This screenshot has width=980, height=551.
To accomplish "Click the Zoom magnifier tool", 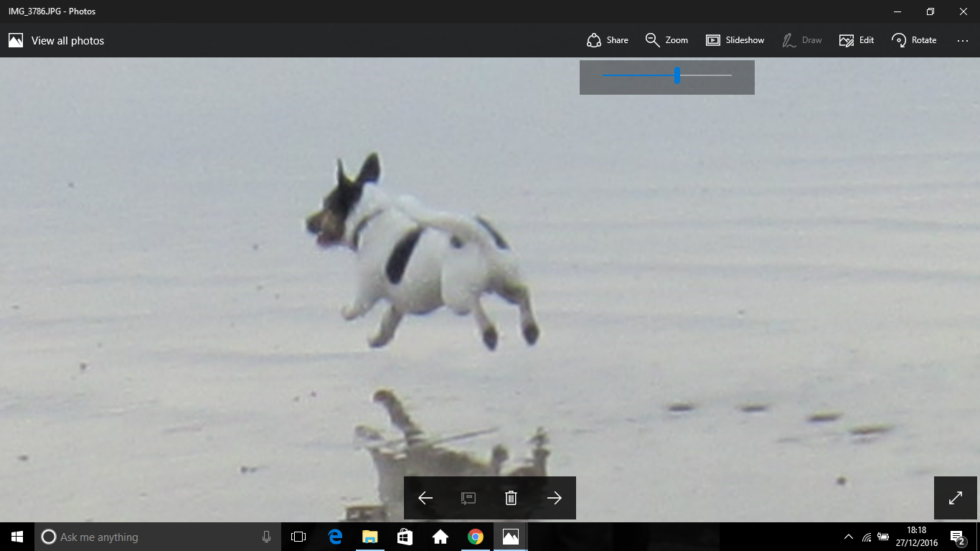I will tap(666, 40).
